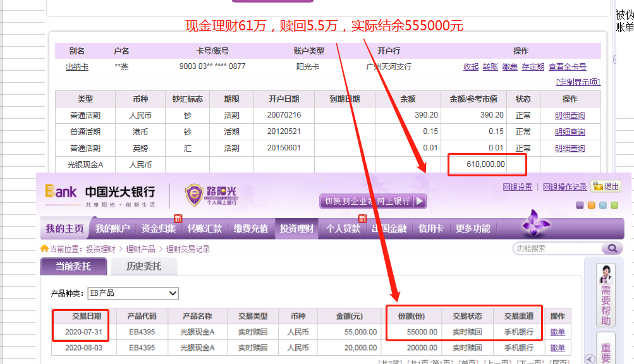
Task: Click the 阳光 e-shield personal banking logo
Action: (210, 195)
